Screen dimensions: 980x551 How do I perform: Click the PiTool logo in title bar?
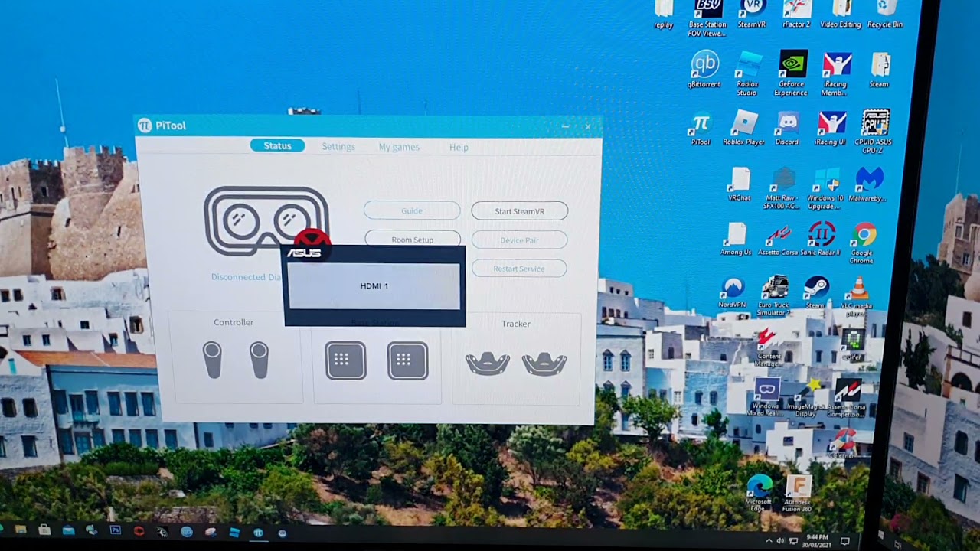(144, 126)
